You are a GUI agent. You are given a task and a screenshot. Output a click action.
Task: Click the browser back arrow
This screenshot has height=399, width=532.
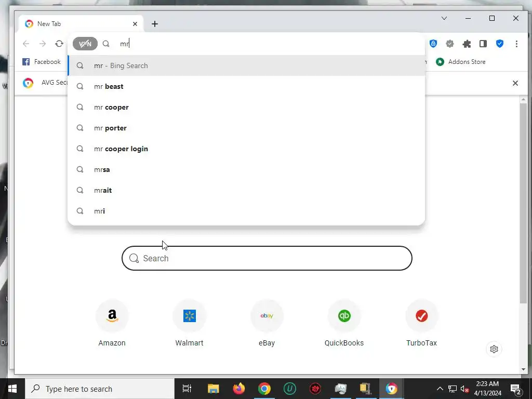[26, 44]
